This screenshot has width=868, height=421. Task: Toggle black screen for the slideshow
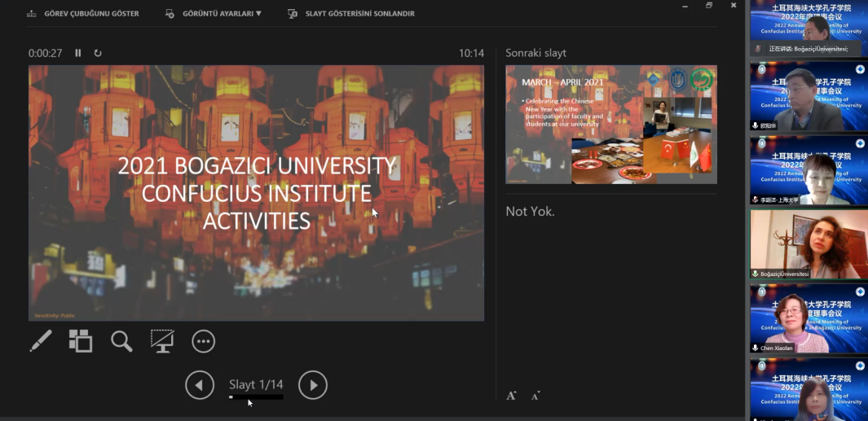click(163, 341)
